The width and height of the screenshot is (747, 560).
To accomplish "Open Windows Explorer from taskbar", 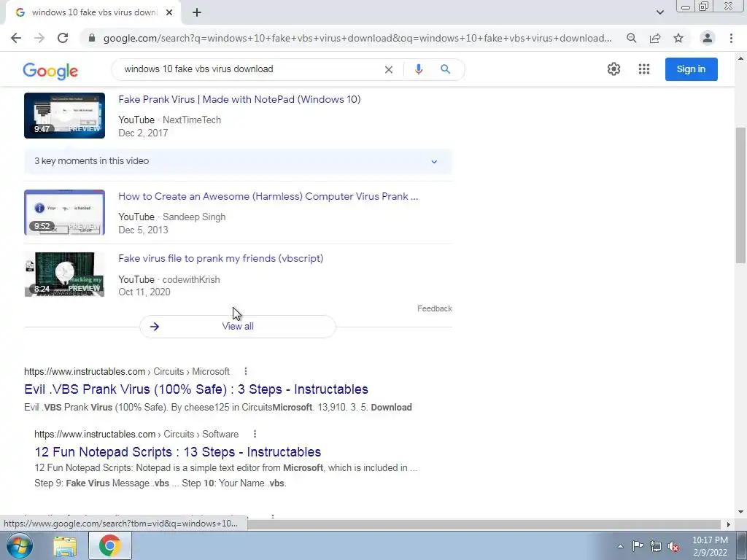I will 65,546.
